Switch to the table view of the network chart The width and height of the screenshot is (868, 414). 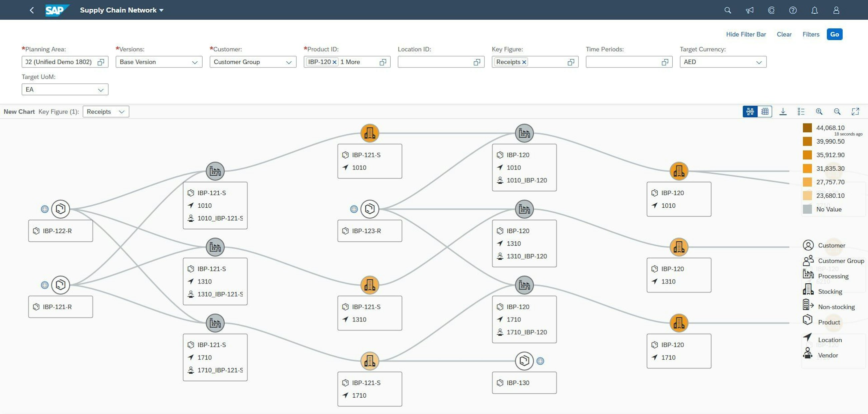pyautogui.click(x=765, y=112)
